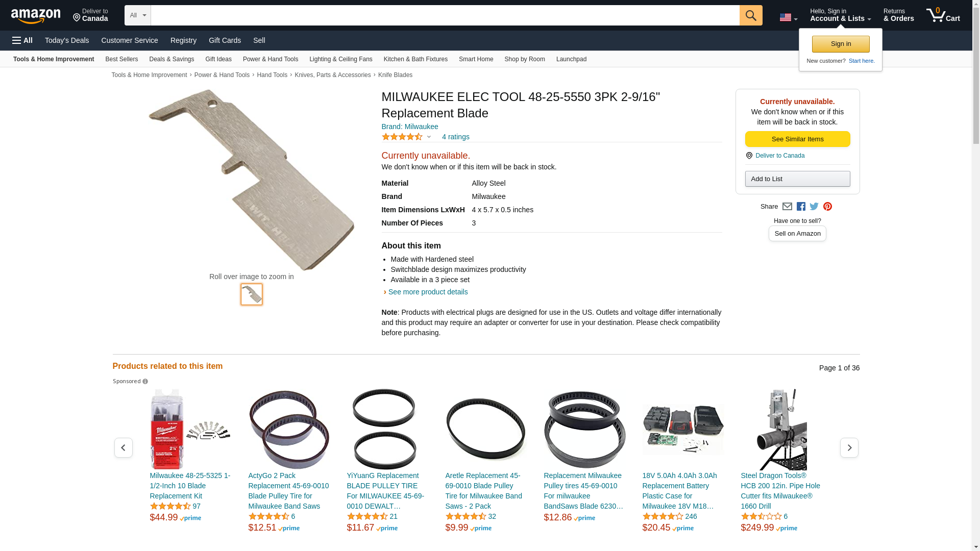This screenshot has height=551, width=980.
Task: Share product via email icon
Action: point(787,207)
